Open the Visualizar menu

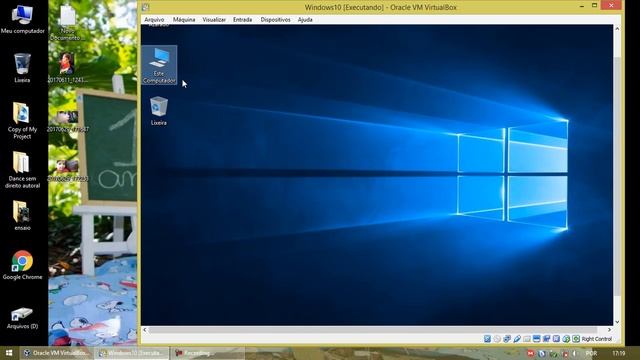click(x=214, y=19)
